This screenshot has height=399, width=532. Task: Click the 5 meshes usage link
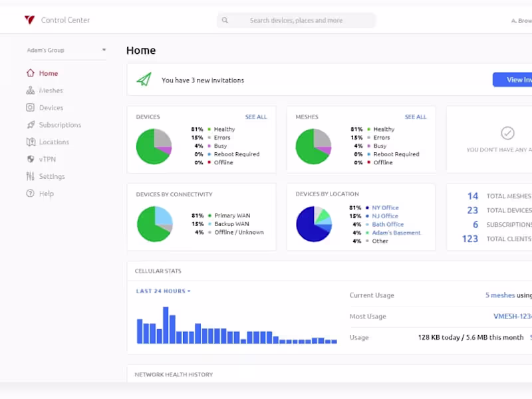coord(500,295)
